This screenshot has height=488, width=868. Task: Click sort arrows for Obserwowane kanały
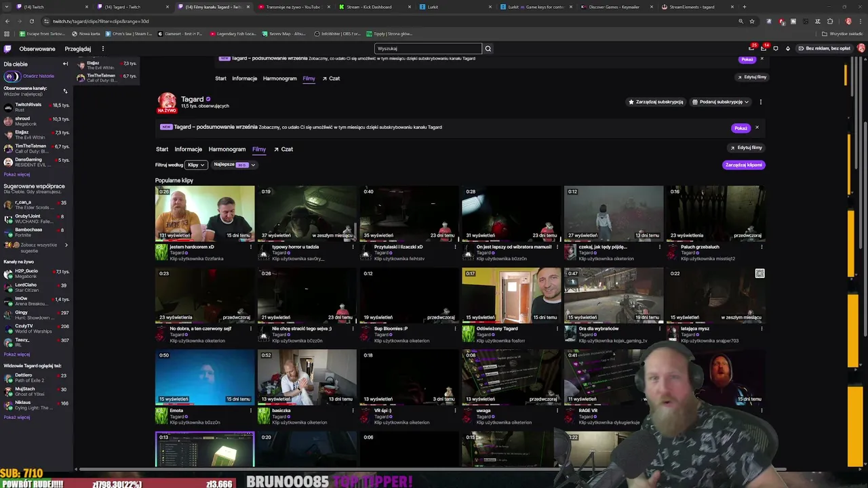[x=65, y=91]
